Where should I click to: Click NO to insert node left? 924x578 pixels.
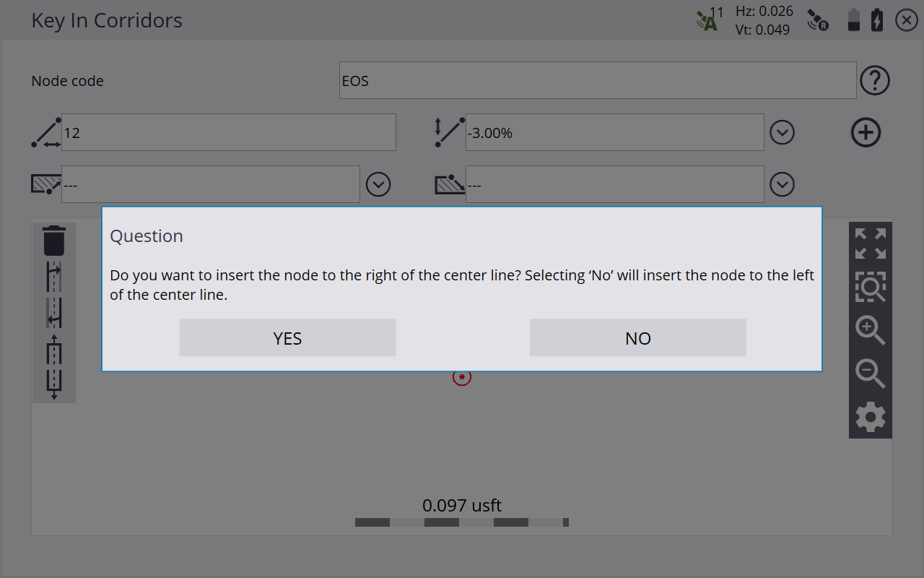637,338
